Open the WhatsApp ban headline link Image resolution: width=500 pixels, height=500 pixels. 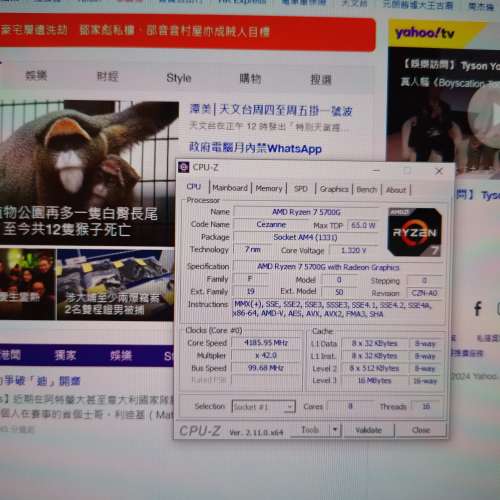(x=255, y=148)
